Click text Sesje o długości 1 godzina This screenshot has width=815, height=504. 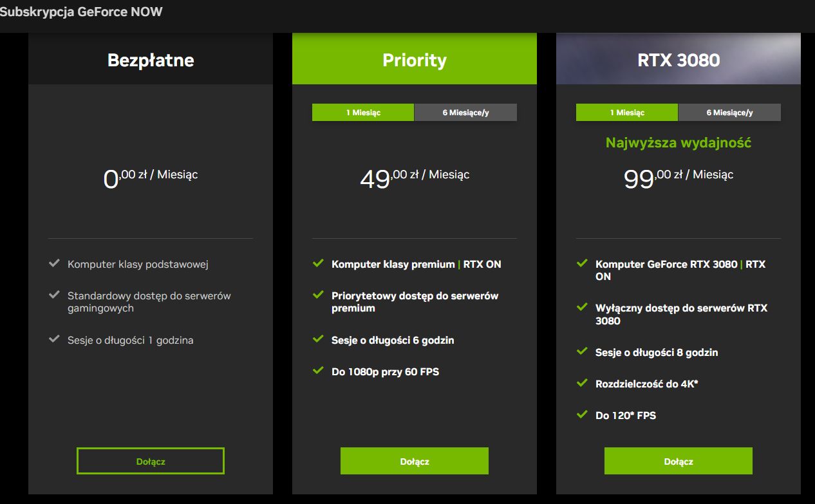pos(130,340)
